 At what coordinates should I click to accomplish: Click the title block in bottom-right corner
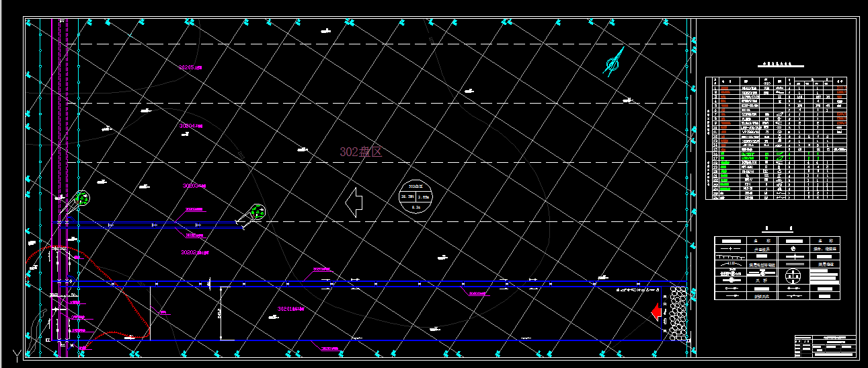(x=826, y=345)
